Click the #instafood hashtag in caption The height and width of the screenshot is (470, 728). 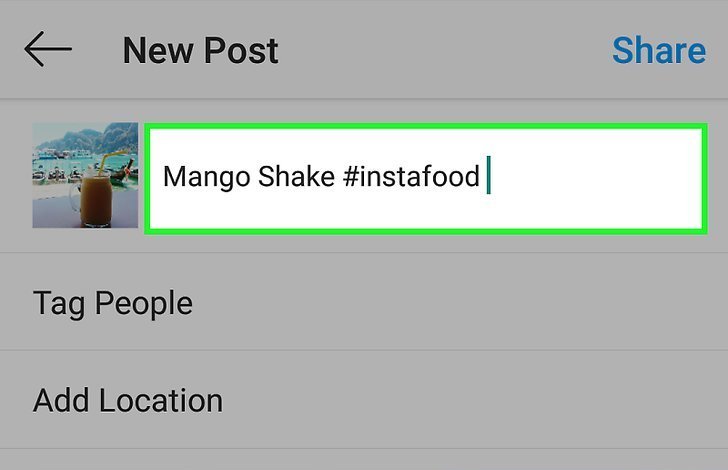411,176
